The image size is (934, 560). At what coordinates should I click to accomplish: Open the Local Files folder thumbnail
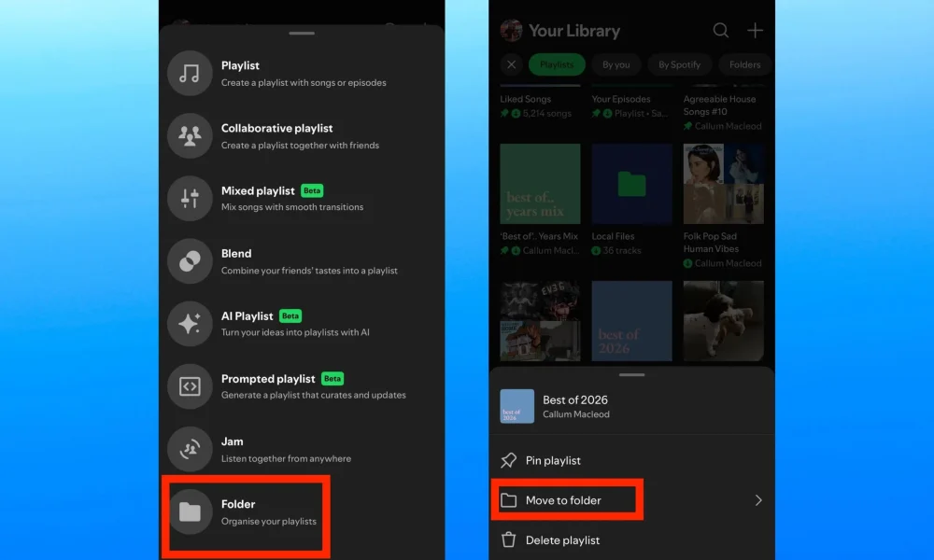tap(631, 184)
